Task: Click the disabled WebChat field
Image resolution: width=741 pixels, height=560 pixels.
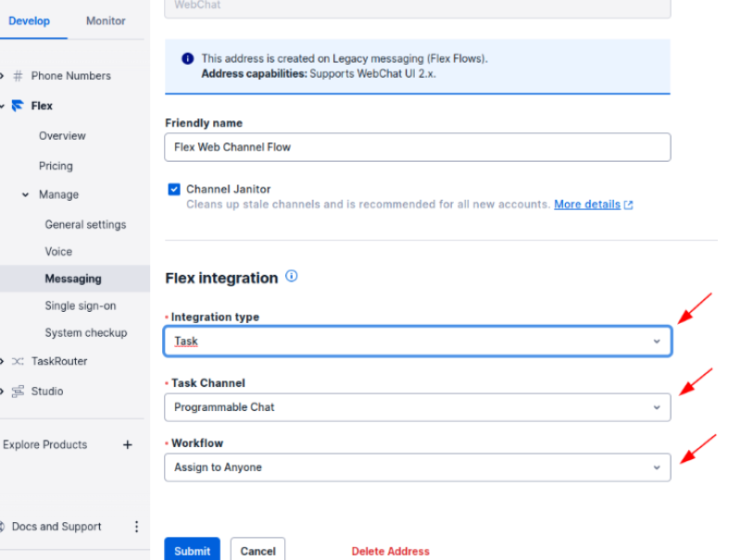Action: coord(418,8)
